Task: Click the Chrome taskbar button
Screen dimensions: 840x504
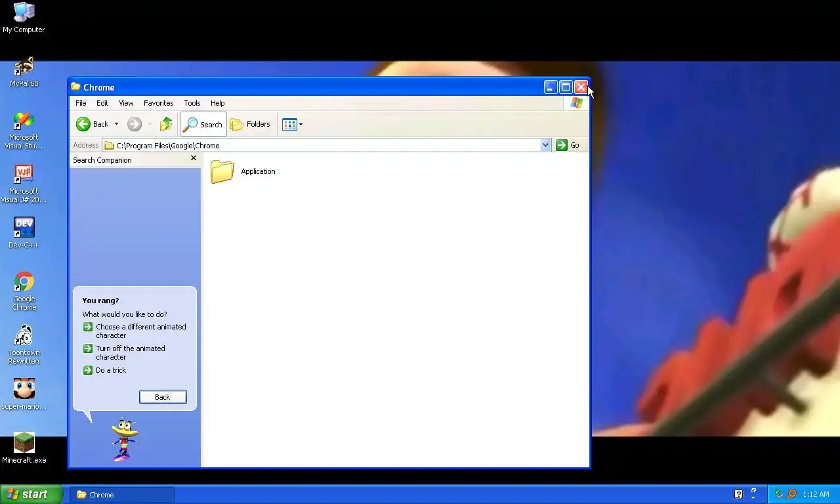Action: 123,494
